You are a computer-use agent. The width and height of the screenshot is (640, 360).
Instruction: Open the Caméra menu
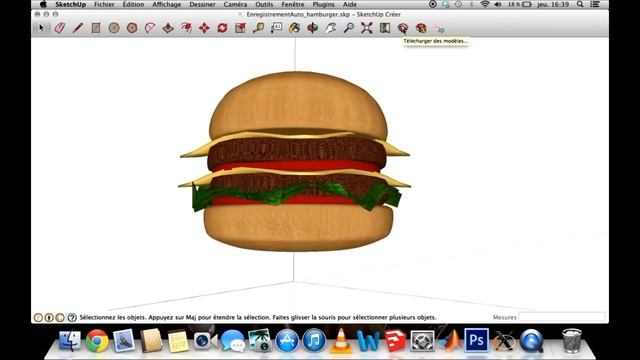(235, 4)
